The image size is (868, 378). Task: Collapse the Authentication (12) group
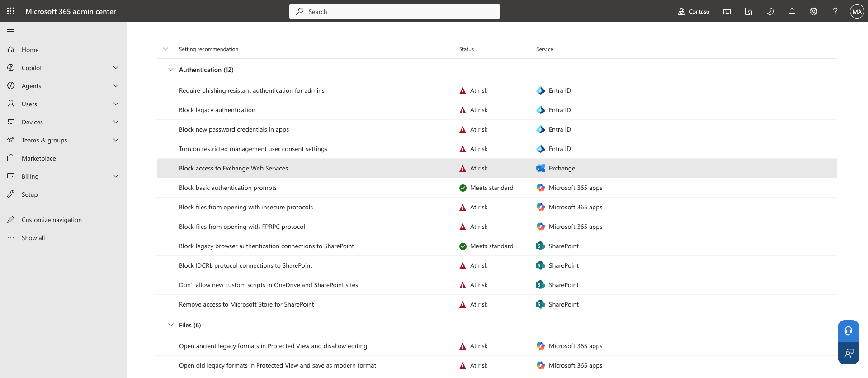point(171,70)
